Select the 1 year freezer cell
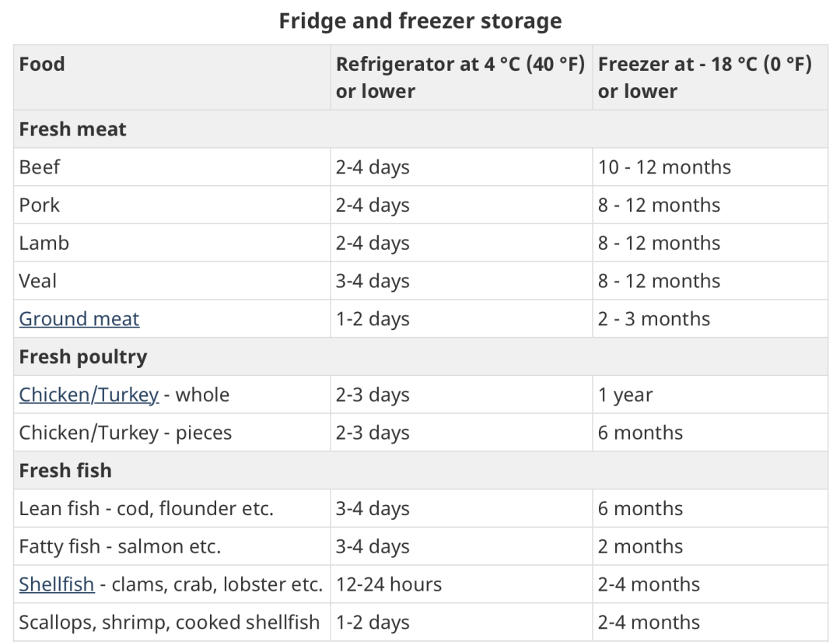The image size is (840, 642). click(x=625, y=395)
